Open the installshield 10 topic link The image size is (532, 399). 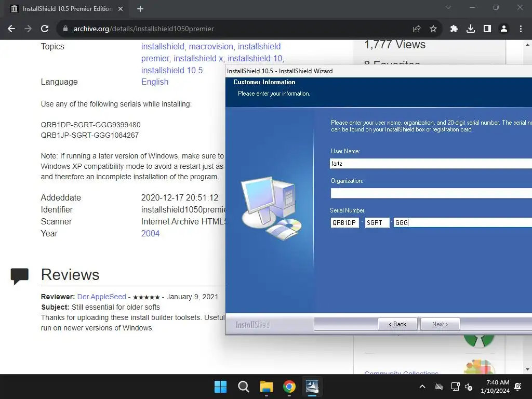(x=255, y=58)
